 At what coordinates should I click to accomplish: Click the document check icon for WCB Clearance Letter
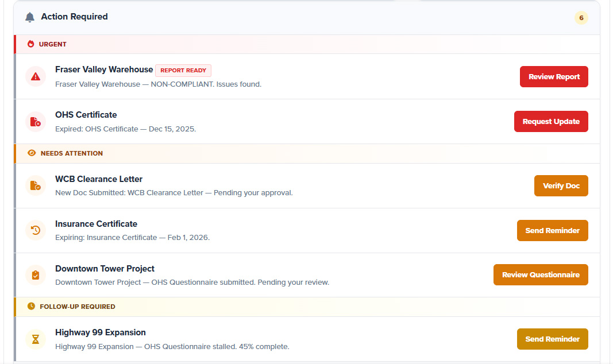pos(36,185)
